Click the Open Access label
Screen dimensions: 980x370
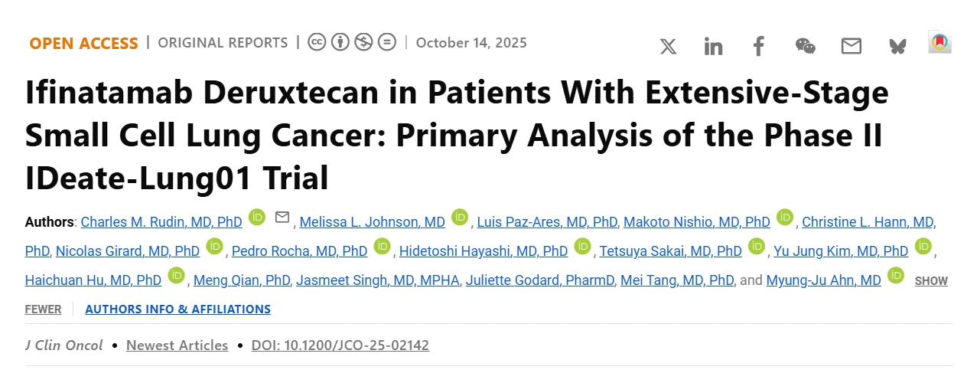coord(83,43)
